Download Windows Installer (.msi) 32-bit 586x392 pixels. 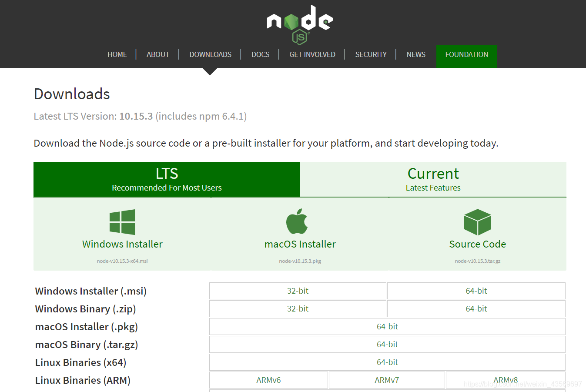[x=298, y=291]
